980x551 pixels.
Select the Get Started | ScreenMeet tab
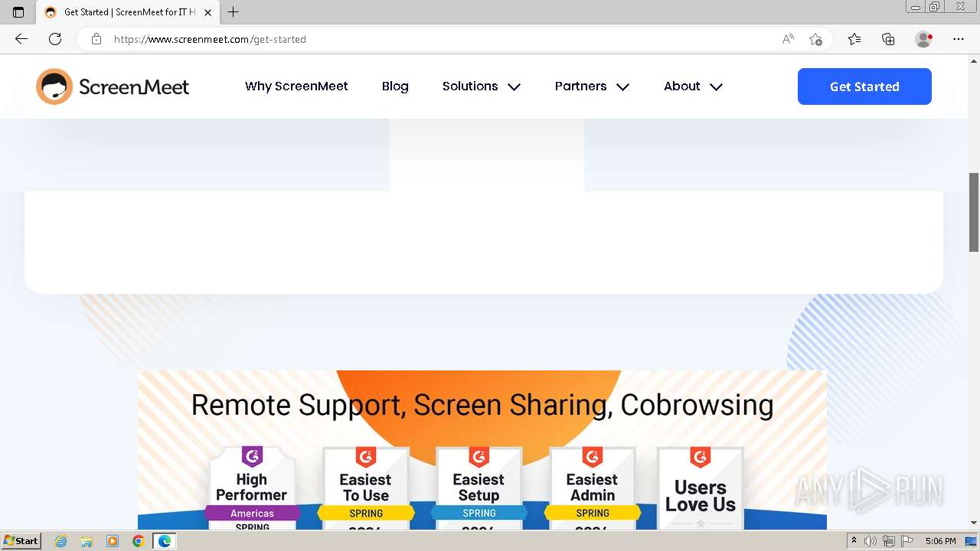tap(129, 12)
